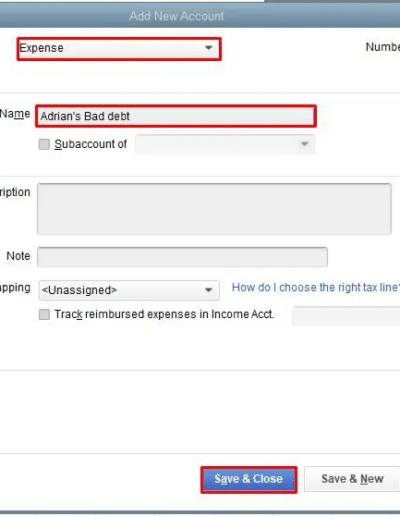This screenshot has height=516, width=400.
Task: Open the Expense account type dropdown arrow
Action: click(209, 48)
